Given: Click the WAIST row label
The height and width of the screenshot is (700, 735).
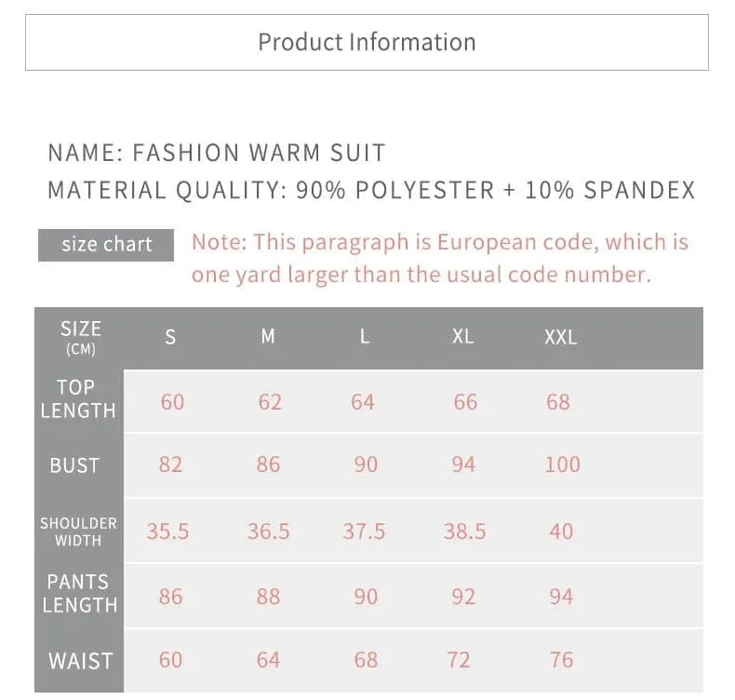Looking at the screenshot, I should tap(80, 661).
